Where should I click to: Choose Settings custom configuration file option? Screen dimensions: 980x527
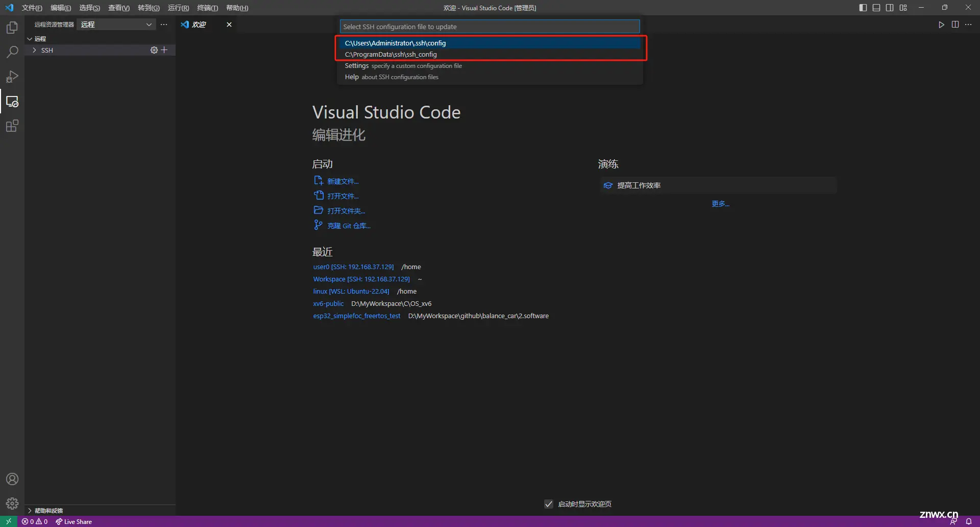click(489, 66)
